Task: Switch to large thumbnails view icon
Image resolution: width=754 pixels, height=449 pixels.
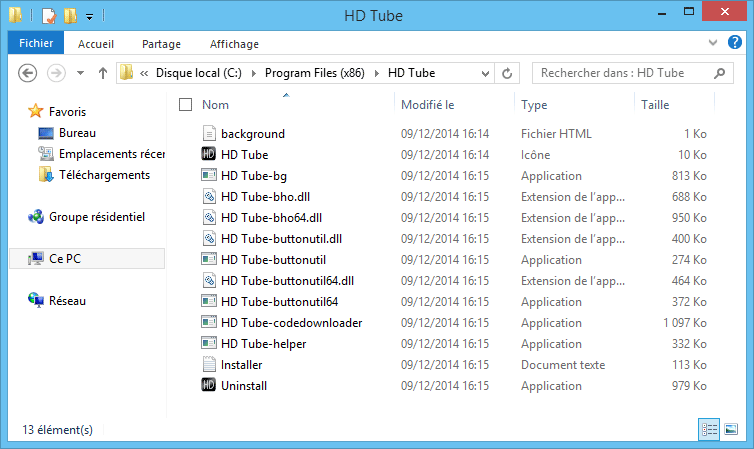Action: point(731,429)
